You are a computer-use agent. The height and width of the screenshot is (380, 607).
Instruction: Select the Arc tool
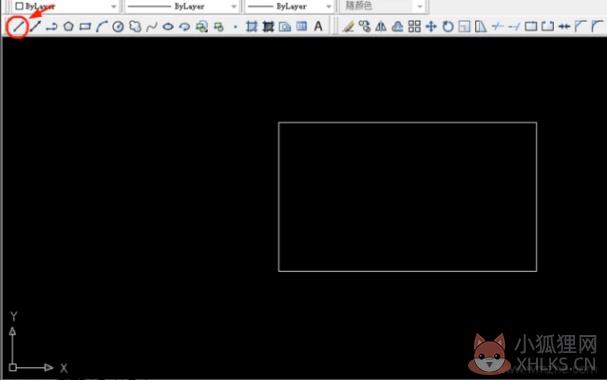101,27
